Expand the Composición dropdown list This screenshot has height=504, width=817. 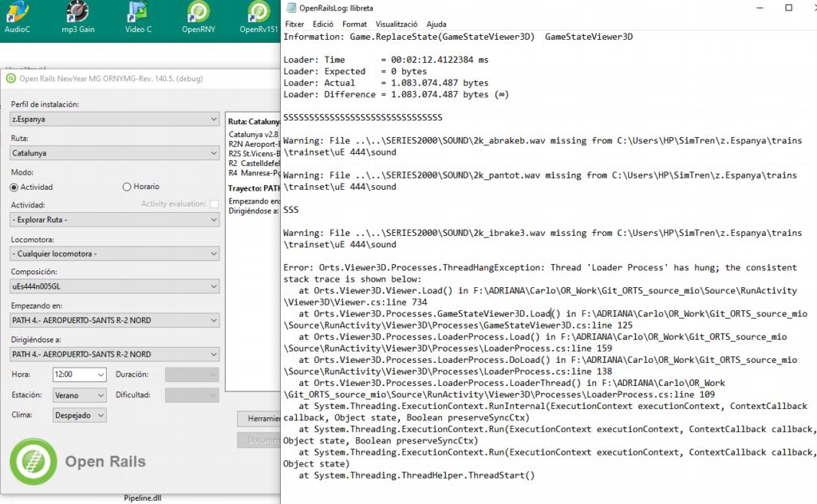point(114,286)
